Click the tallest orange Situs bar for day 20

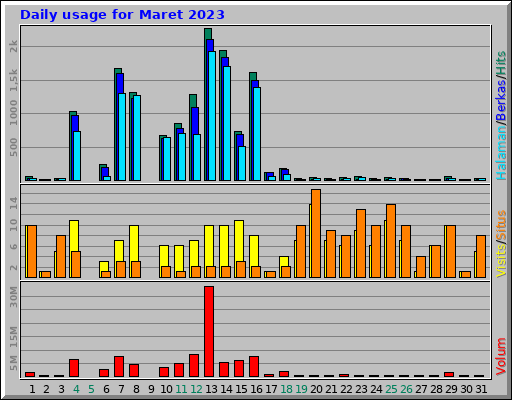tap(316, 233)
